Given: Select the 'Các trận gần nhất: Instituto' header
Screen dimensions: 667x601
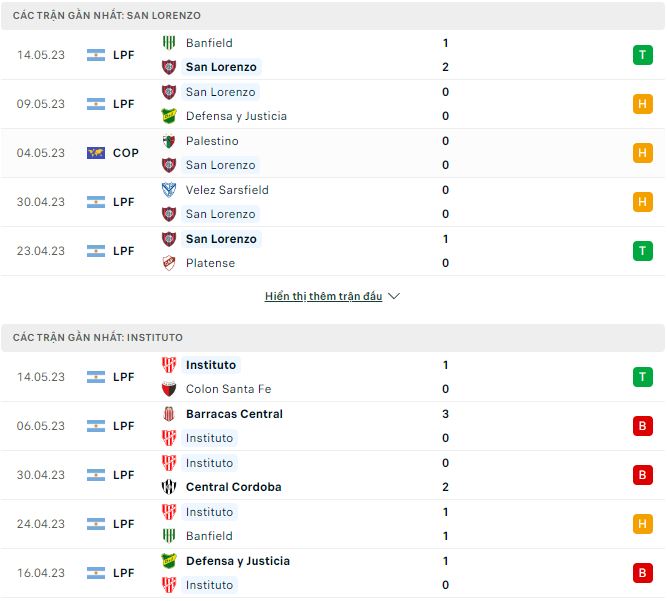Looking at the screenshot, I should pos(98,338).
